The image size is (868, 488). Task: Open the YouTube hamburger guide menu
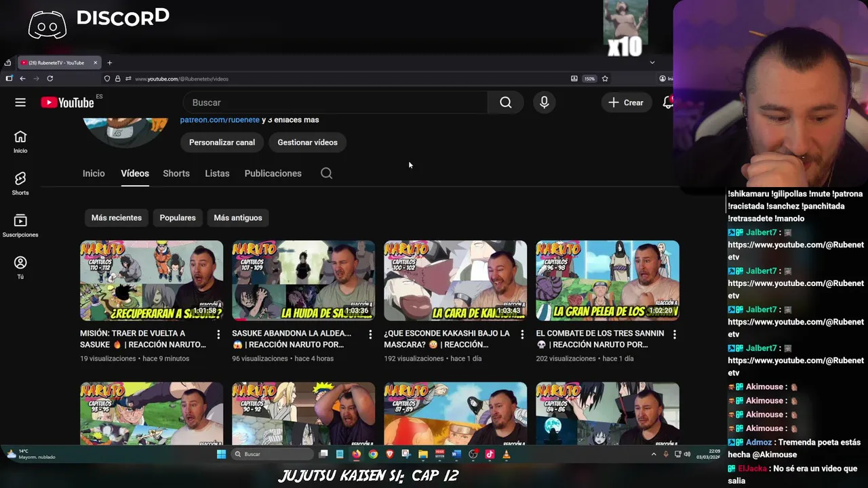[x=20, y=102]
